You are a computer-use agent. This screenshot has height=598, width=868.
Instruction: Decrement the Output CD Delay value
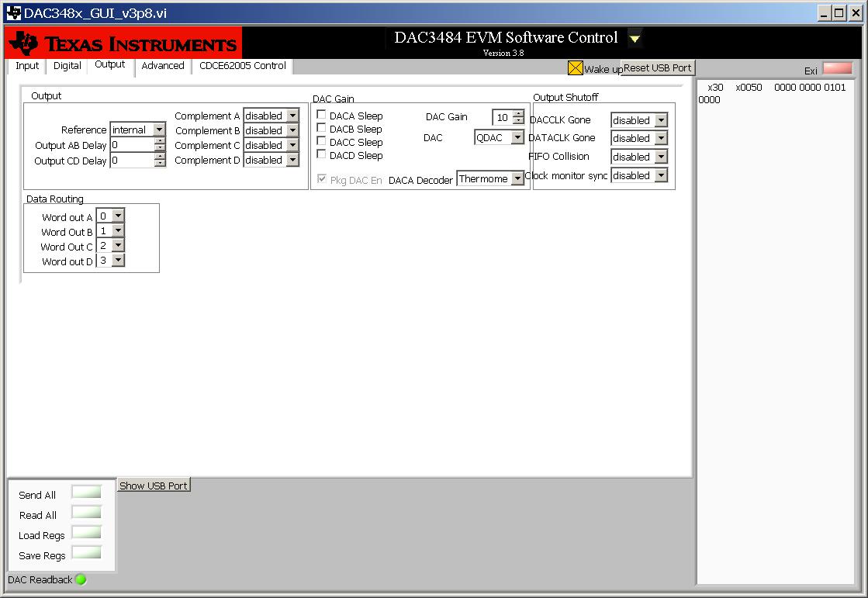click(x=160, y=164)
